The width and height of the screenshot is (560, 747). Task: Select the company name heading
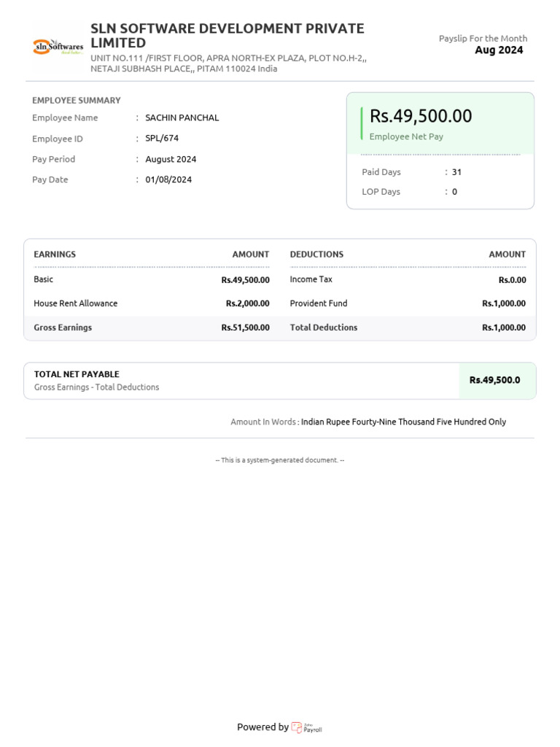[x=227, y=36]
